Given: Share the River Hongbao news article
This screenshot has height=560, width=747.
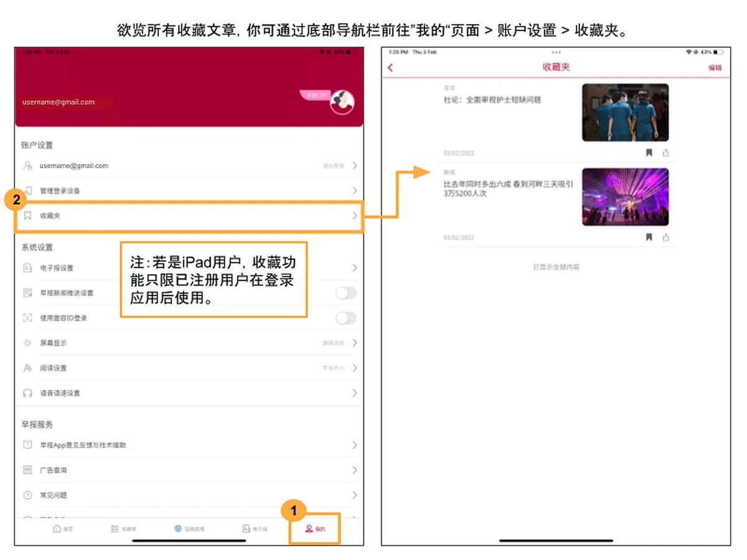Looking at the screenshot, I should click(x=666, y=237).
